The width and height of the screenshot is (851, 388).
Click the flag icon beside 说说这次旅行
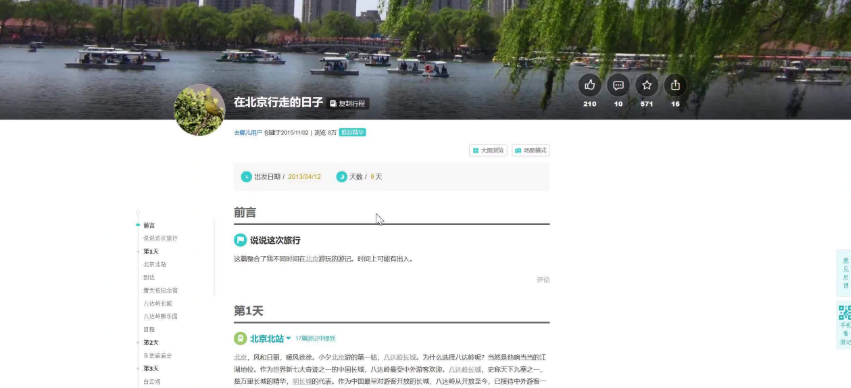pyautogui.click(x=240, y=240)
